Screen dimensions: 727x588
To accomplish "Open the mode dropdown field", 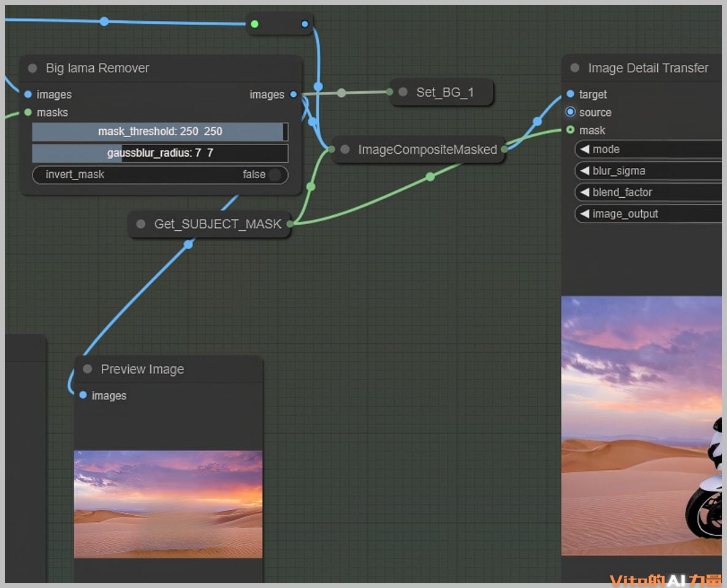I will click(649, 149).
